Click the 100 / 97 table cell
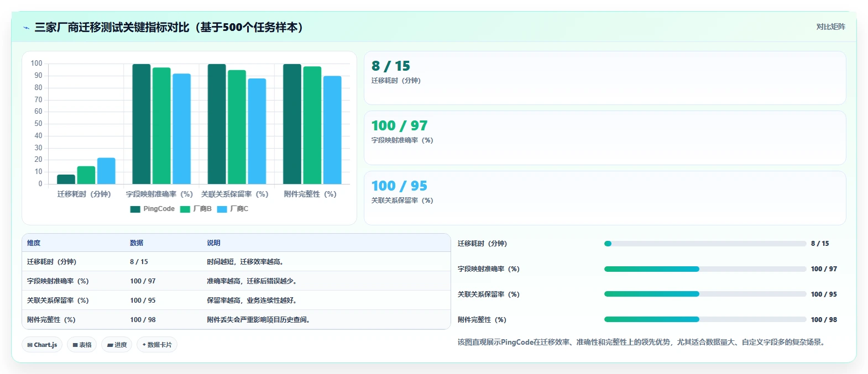The image size is (868, 374). click(x=143, y=281)
